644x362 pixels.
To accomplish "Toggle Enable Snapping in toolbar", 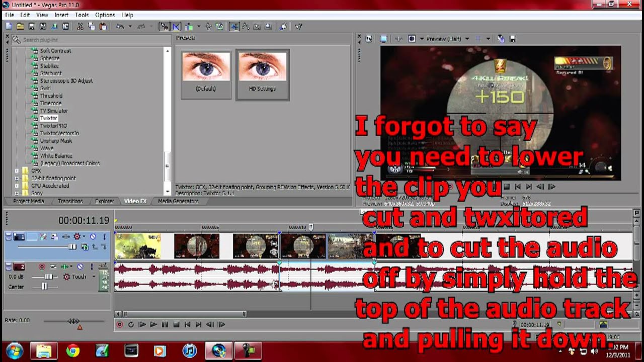I will coord(165,26).
